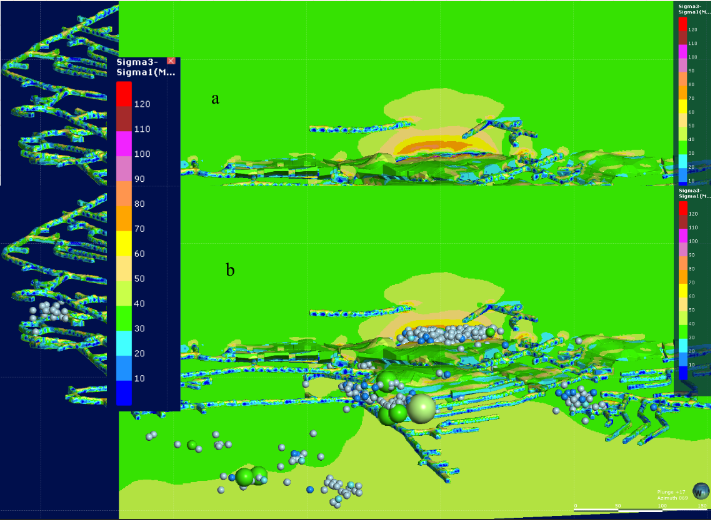Click the distance scale bar at the bottom

pos(618,505)
